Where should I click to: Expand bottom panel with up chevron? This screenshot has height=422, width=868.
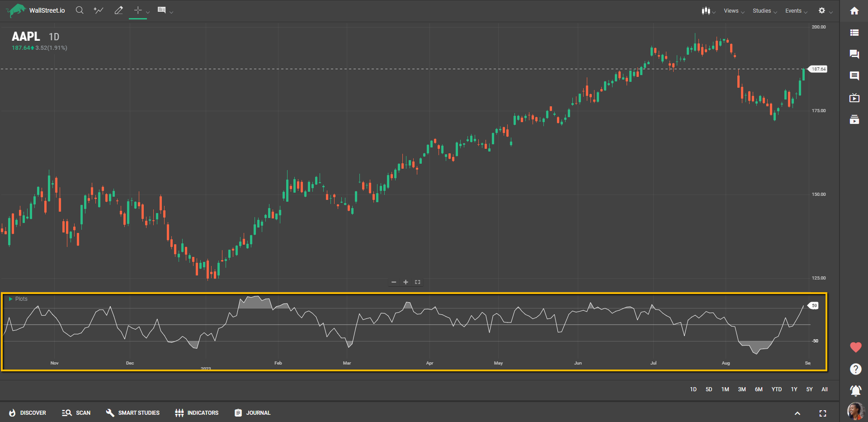(797, 413)
